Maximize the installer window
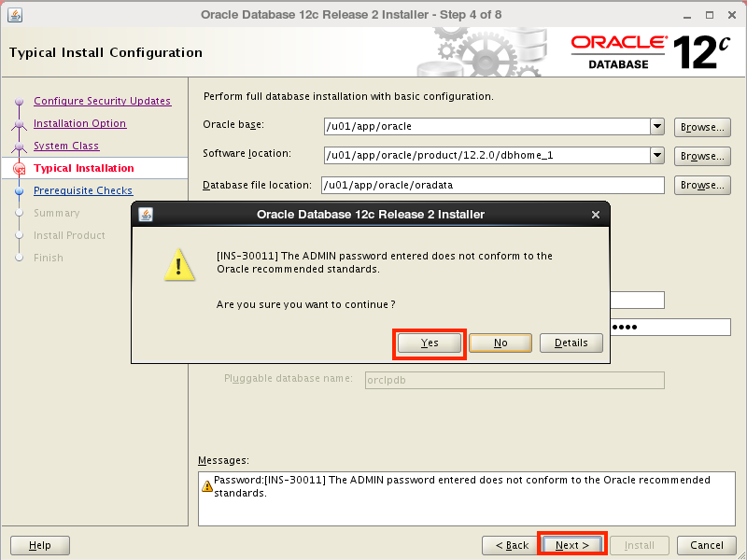This screenshot has width=747, height=560. 710,15
